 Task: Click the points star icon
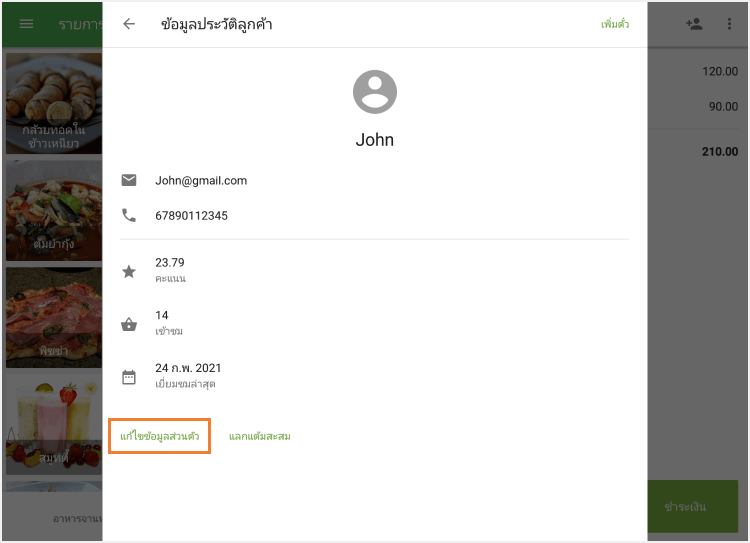click(129, 271)
